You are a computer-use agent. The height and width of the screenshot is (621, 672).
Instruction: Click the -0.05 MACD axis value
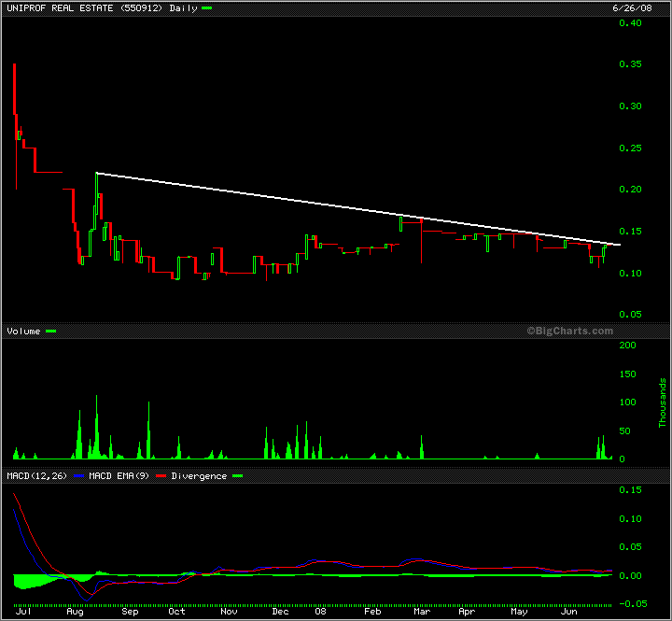point(634,604)
